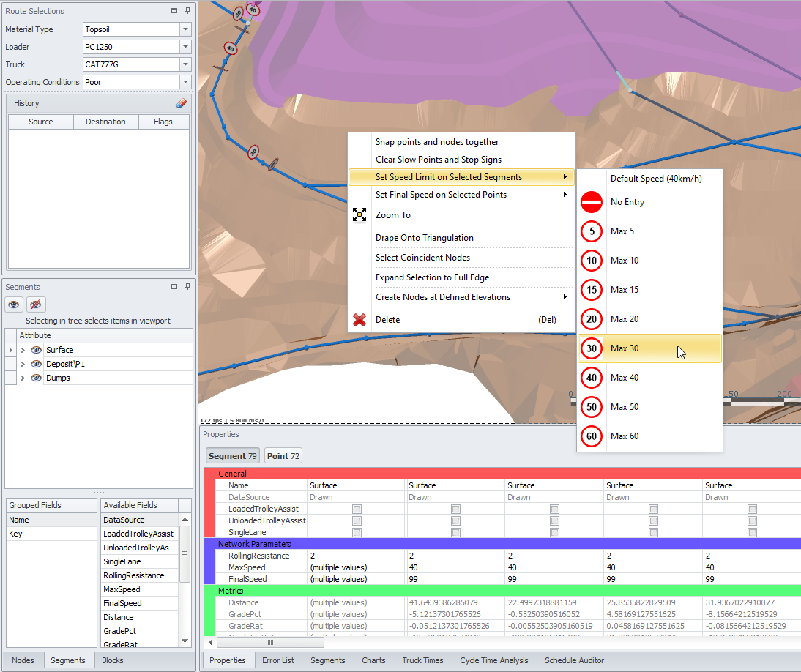Open the Material Type dropdown
Screen dimensions: 801x672
click(185, 29)
